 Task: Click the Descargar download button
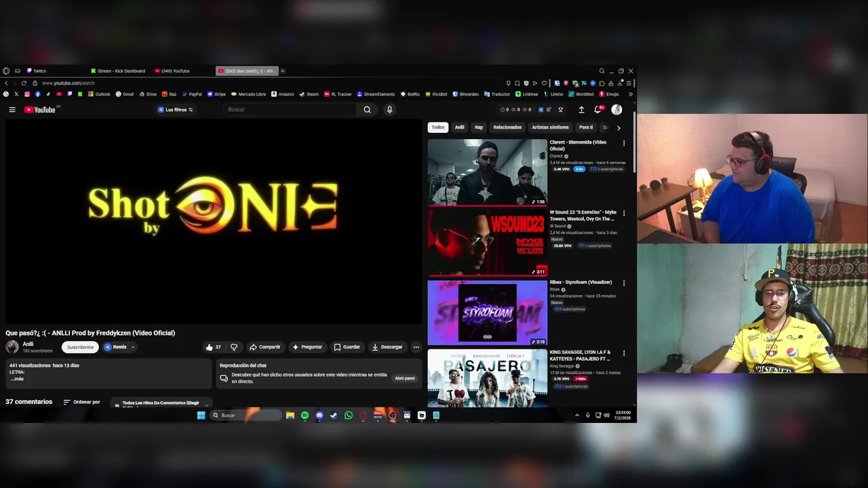387,347
